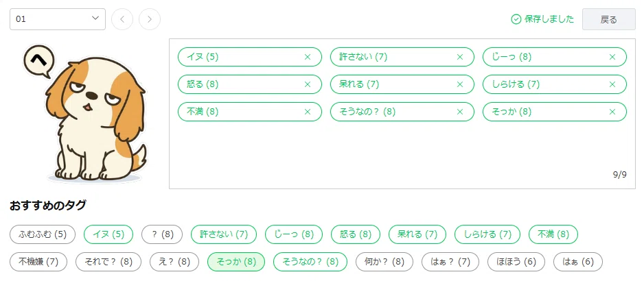Add the ほほう (6) suggested tag
This screenshot has width=644, height=281.
[516, 262]
